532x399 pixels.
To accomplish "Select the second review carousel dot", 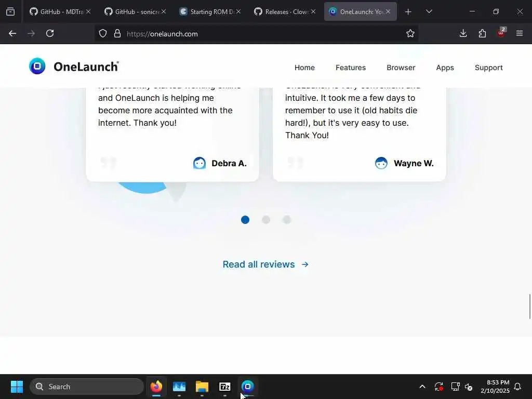I will click(x=266, y=220).
